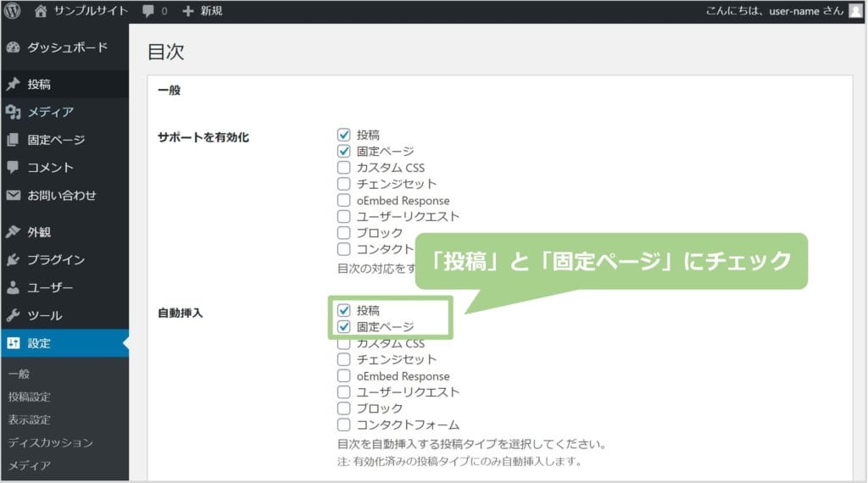Image resolution: width=868 pixels, height=483 pixels.
Task: Select the プラグイン plug icon
Action: pos(13,260)
